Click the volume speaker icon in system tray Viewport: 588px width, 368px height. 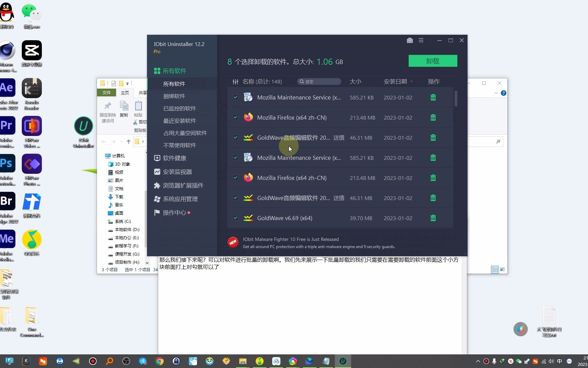point(551,361)
